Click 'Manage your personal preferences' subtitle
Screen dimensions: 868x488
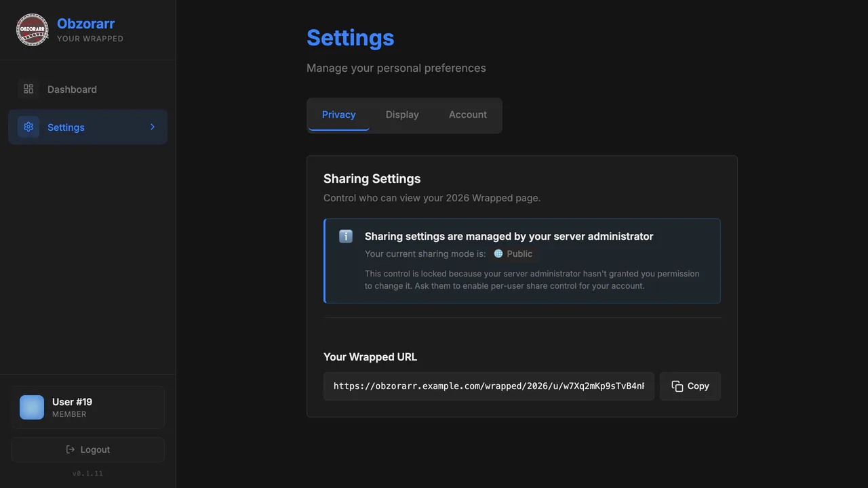[396, 68]
